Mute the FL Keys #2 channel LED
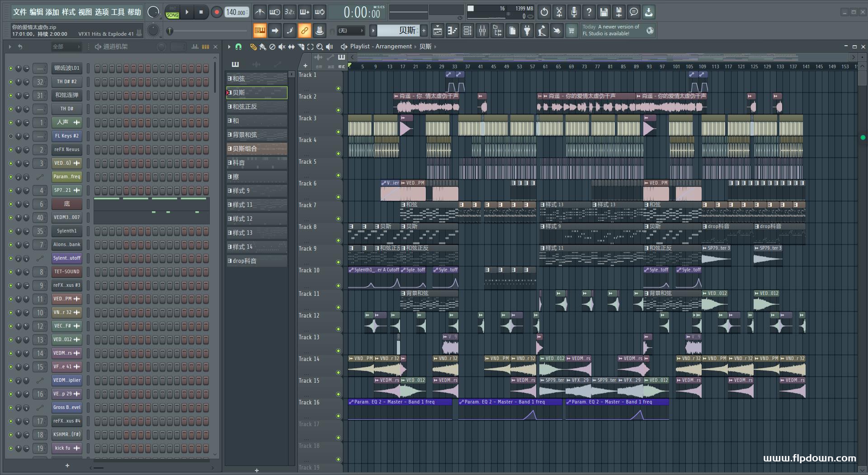Viewport: 868px width, 475px height. (11, 136)
